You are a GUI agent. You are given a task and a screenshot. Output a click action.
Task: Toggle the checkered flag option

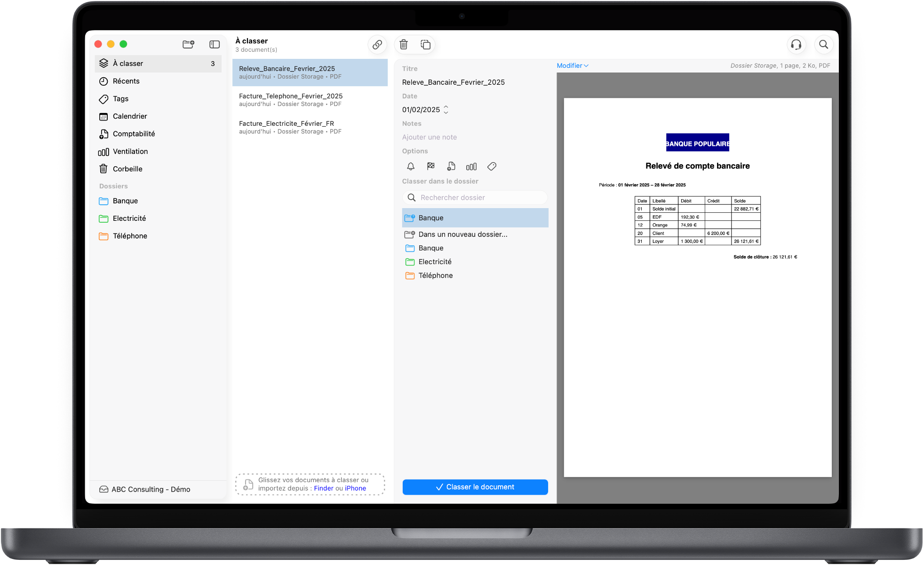(430, 166)
